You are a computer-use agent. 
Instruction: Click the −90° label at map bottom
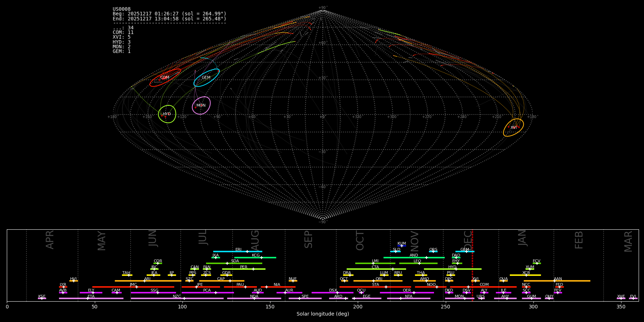tap(322, 222)
